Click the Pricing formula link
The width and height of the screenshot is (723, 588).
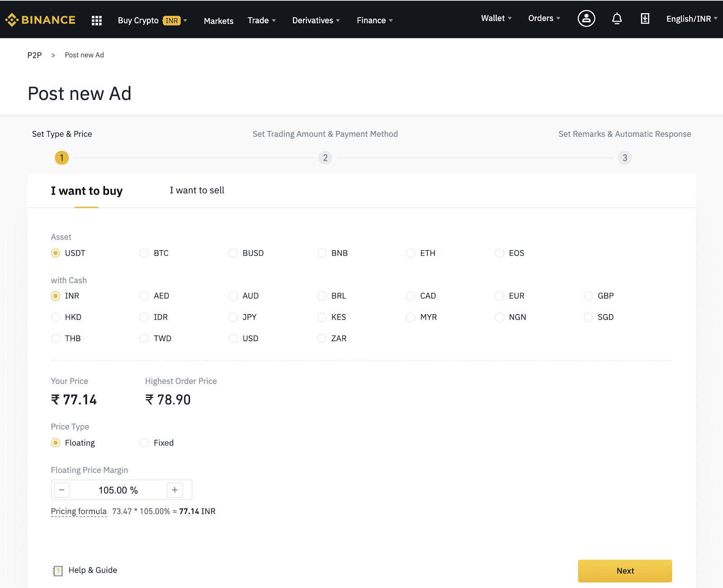(79, 511)
